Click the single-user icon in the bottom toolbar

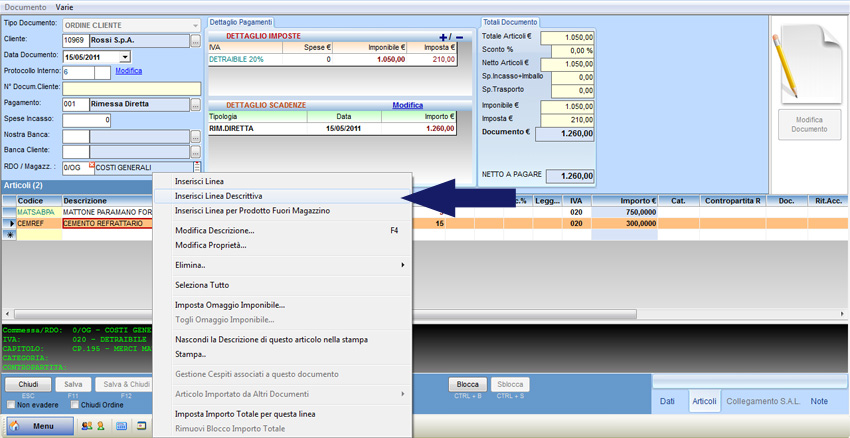tap(100, 426)
